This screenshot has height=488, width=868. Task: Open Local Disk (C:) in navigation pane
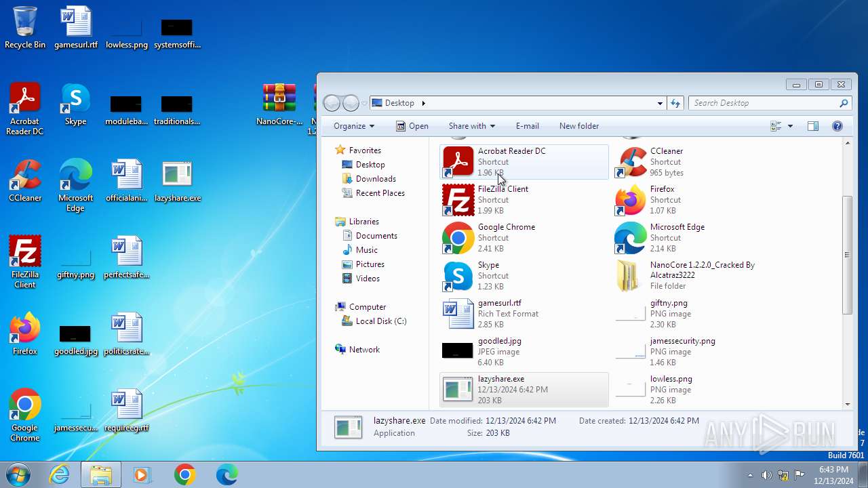(381, 321)
